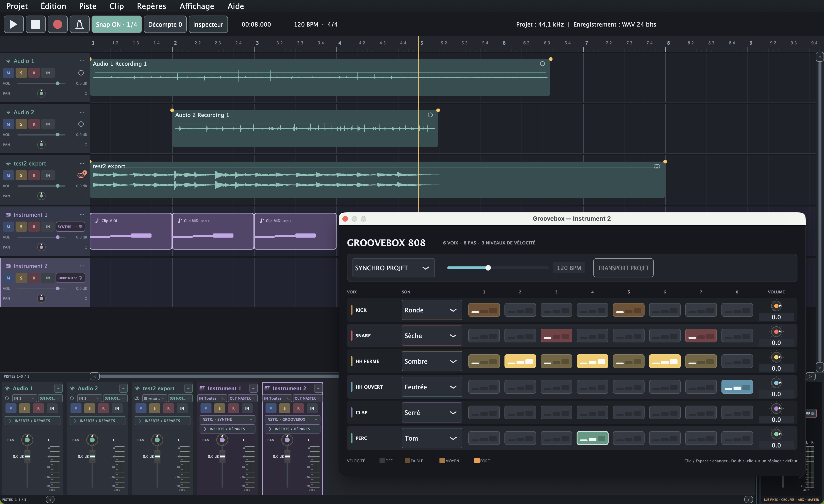Open the Aide menu
The image size is (824, 504).
pyautogui.click(x=236, y=6)
